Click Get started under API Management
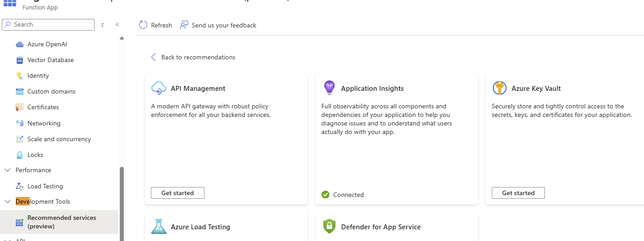The image size is (644, 241). 177,193
